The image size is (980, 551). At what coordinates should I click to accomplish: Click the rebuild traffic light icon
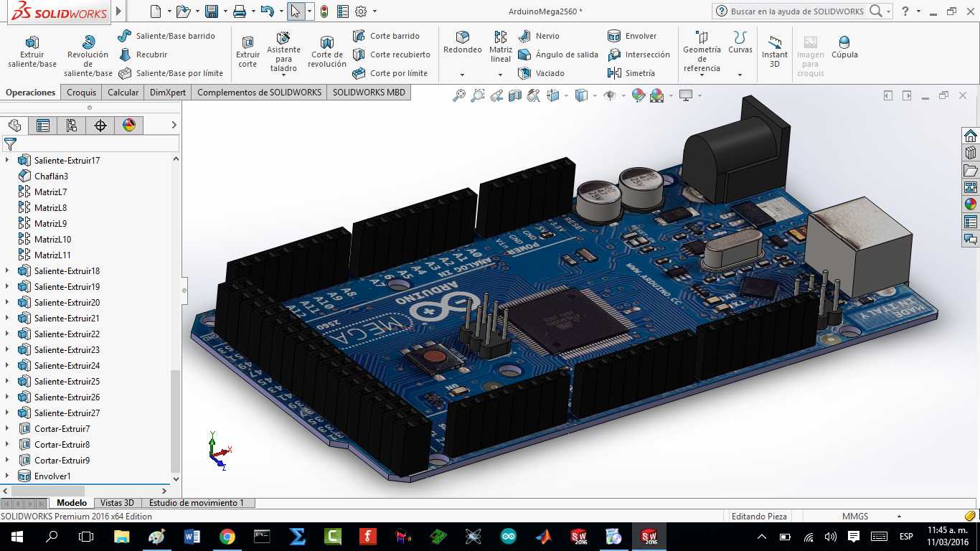pyautogui.click(x=324, y=11)
